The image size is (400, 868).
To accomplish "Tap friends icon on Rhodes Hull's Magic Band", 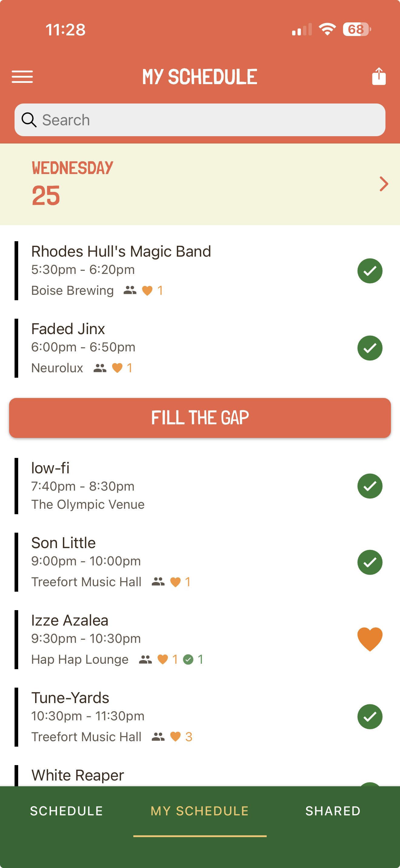I will tap(130, 290).
